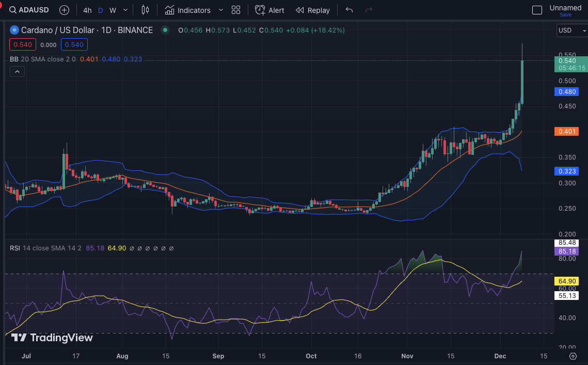Expand the timeframe interval dropdown
Screen dimensions: 588x365
125,10
